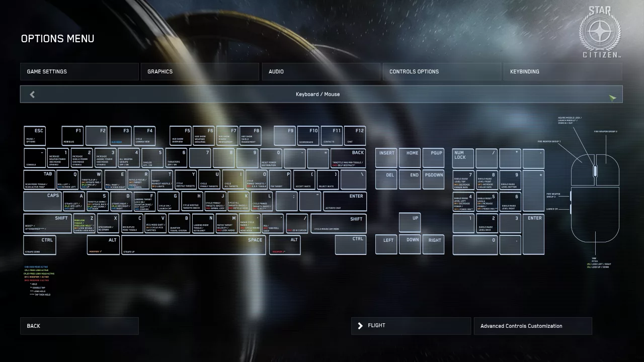The width and height of the screenshot is (644, 362).
Task: Select the left ALT key
Action: [x=103, y=245]
